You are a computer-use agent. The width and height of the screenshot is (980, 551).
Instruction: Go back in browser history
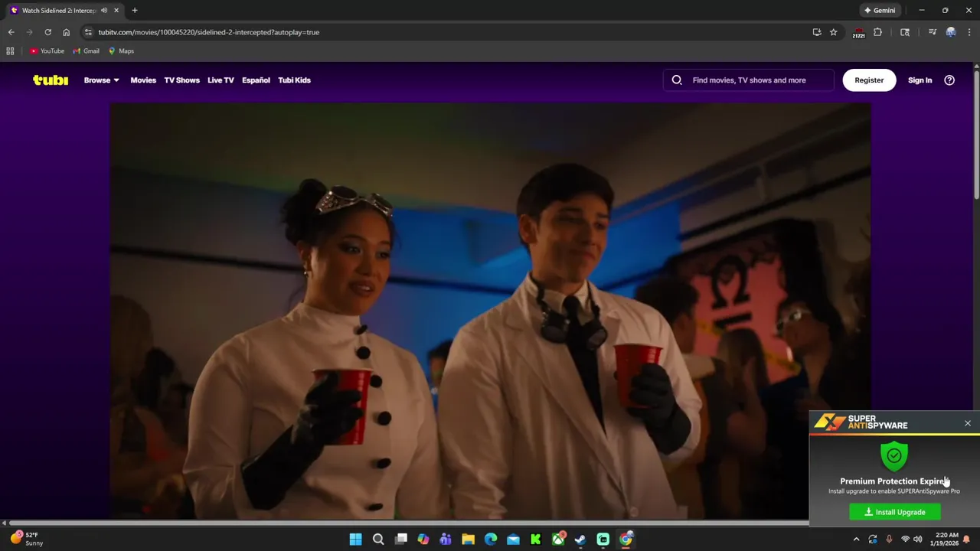(11, 32)
